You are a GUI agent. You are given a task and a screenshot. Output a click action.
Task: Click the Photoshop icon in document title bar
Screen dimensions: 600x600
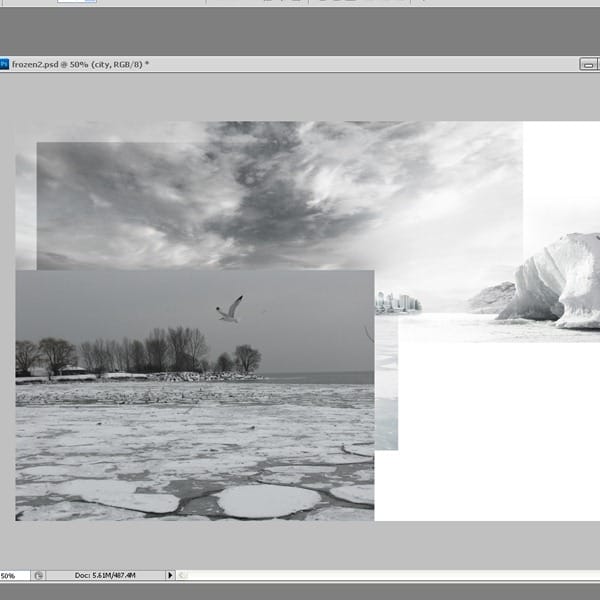[x=5, y=63]
